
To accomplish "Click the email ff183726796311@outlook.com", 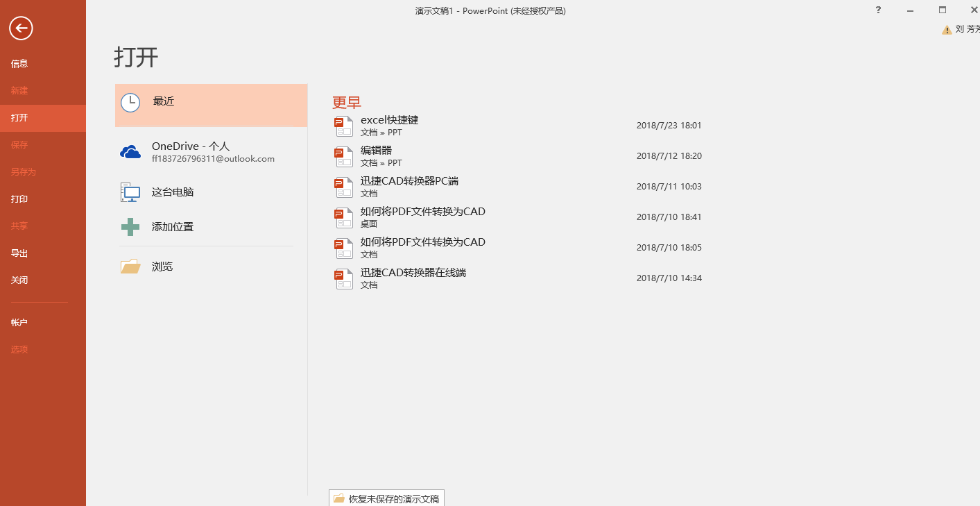I will [214, 159].
